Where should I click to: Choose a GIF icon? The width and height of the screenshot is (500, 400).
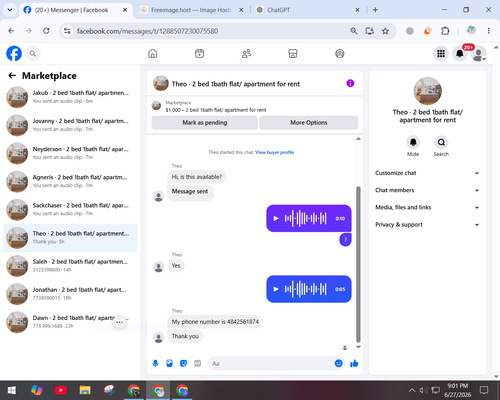click(198, 363)
